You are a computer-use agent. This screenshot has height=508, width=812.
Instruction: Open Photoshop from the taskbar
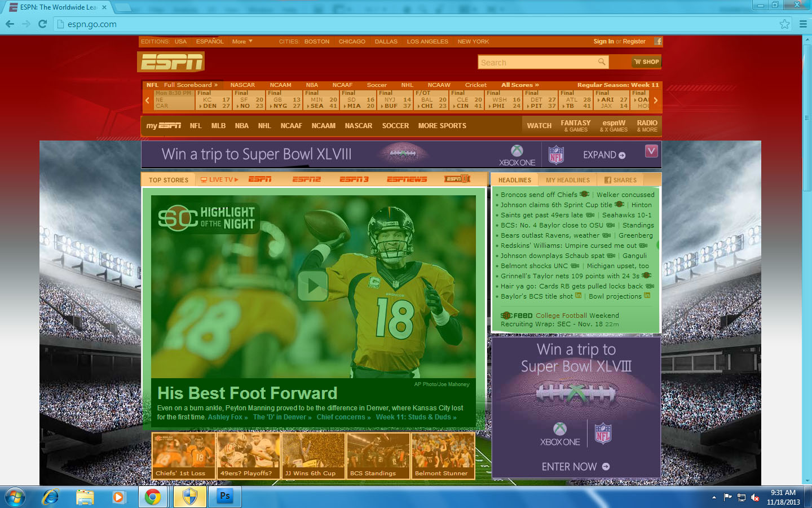tap(225, 497)
